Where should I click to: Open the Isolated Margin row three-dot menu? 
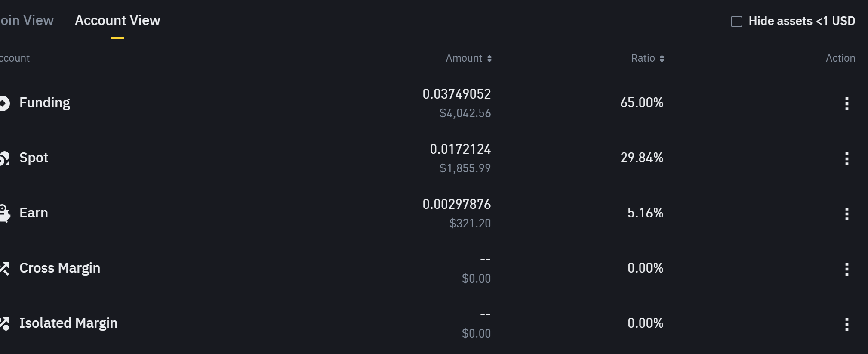click(846, 324)
